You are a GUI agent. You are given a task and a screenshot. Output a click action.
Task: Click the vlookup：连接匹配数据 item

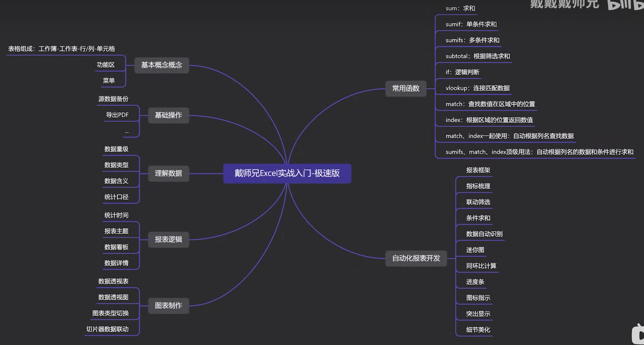tap(477, 88)
